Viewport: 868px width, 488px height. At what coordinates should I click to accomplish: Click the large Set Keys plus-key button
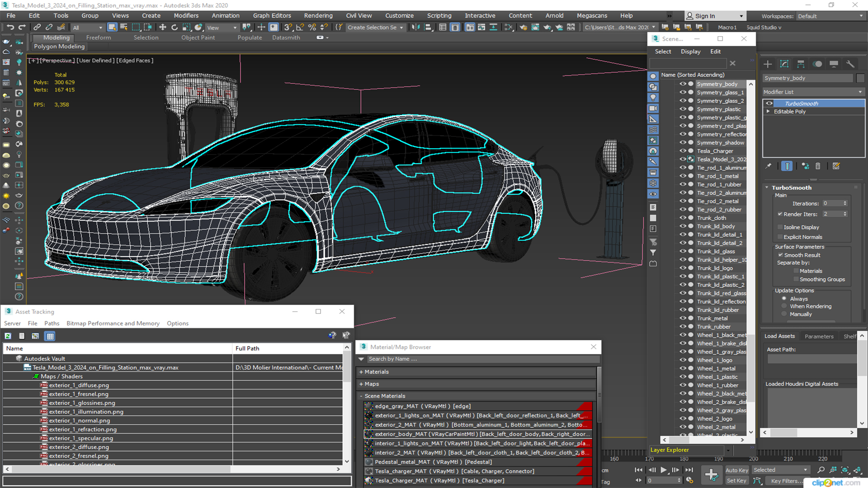point(711,474)
